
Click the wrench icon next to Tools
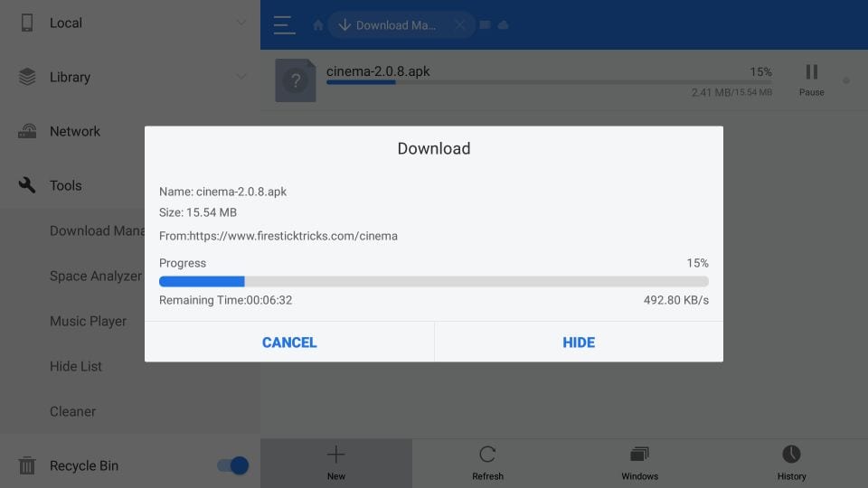point(26,185)
